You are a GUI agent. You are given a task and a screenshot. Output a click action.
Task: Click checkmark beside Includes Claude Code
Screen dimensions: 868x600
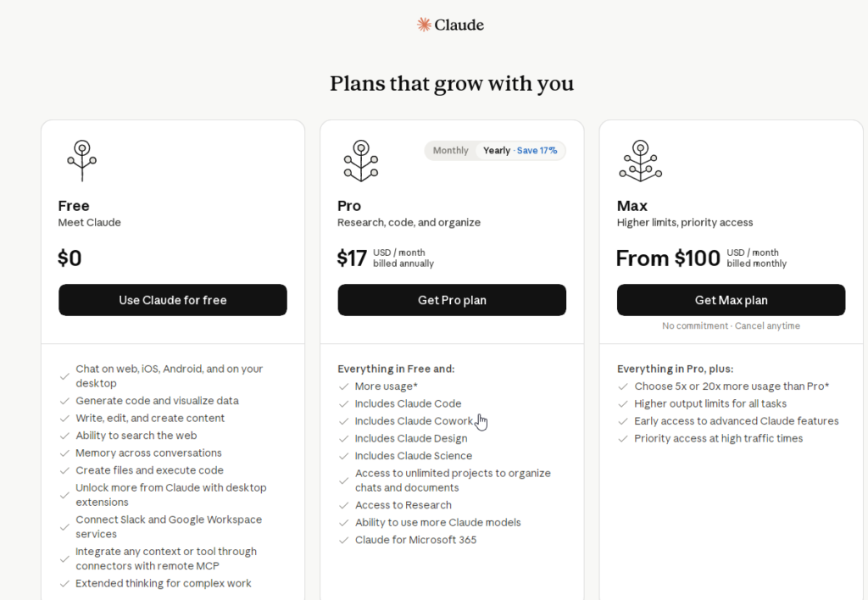tap(344, 404)
